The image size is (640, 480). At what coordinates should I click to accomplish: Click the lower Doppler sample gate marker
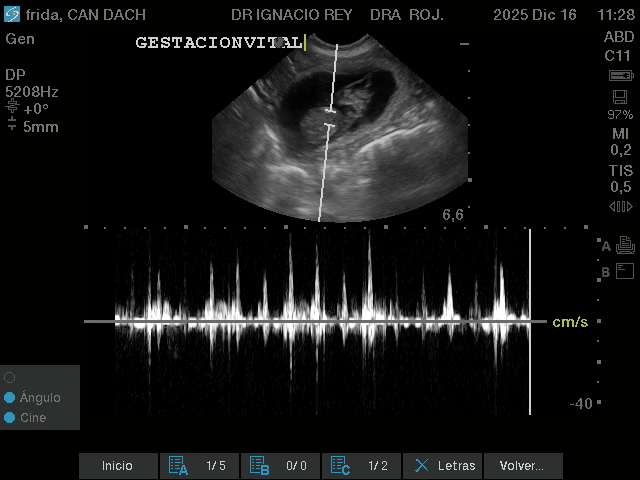tap(329, 125)
